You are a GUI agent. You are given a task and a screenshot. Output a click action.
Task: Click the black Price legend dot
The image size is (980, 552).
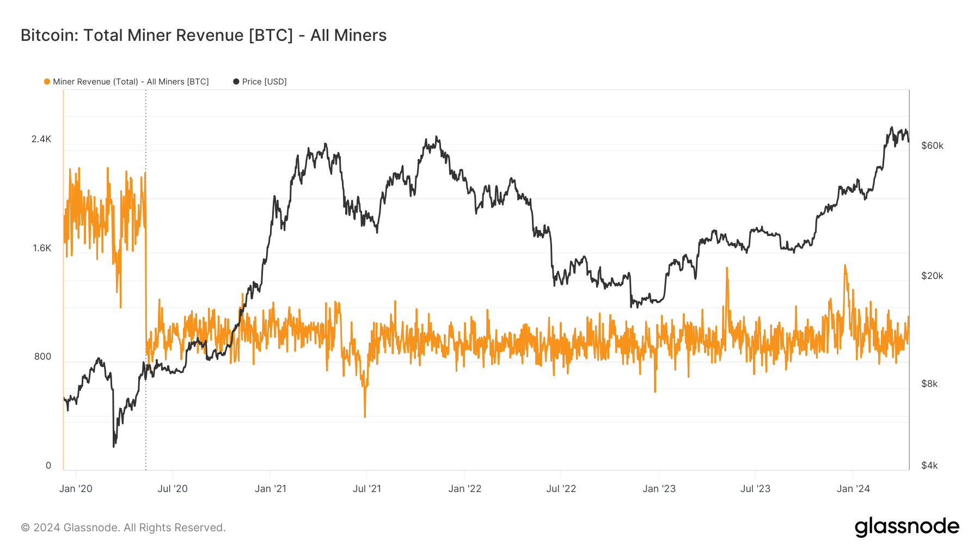click(x=236, y=82)
